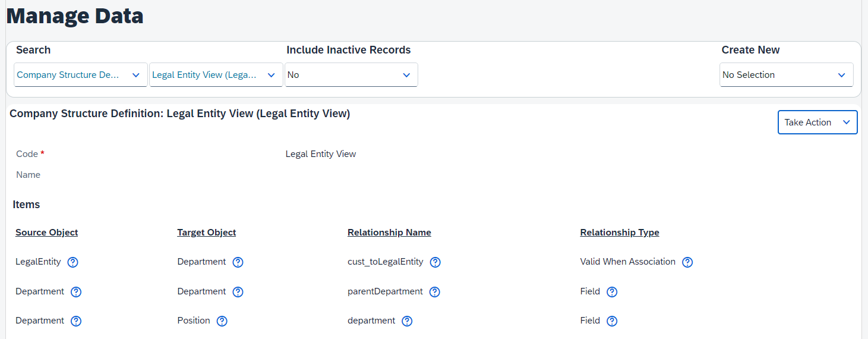
Task: Click the Target Object column header
Action: [207, 233]
